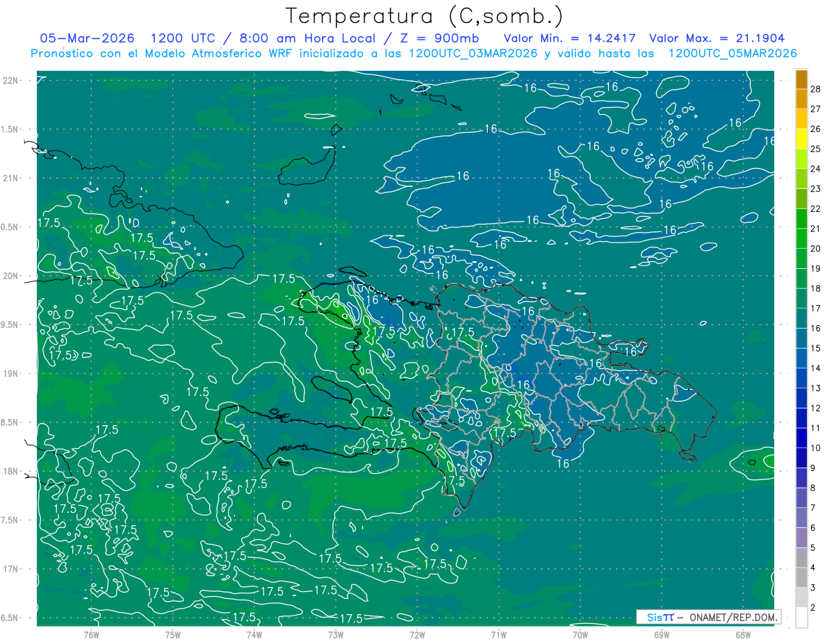
Task: Pick the green swatch between 20 and 21
Action: click(801, 238)
